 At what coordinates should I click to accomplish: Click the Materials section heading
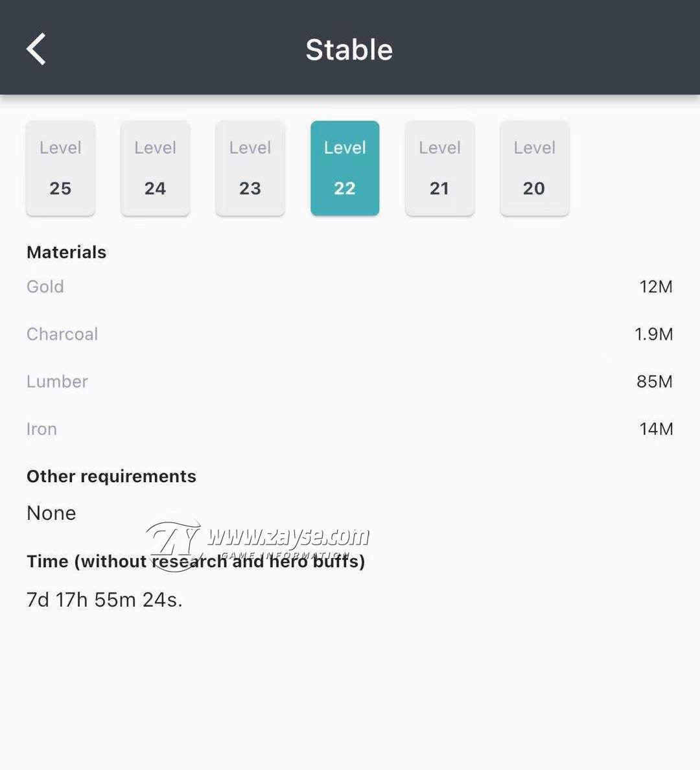[x=66, y=252]
